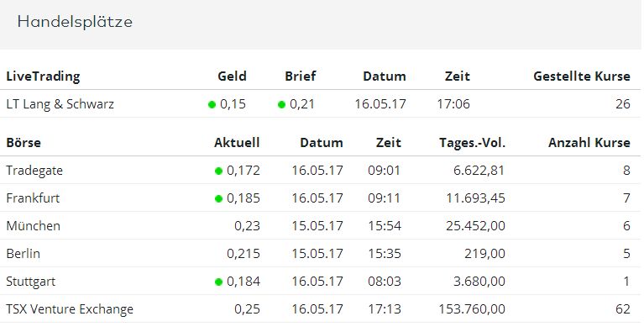Click the green dot beside Tradegate price
The width and height of the screenshot is (644, 332).
pos(218,171)
